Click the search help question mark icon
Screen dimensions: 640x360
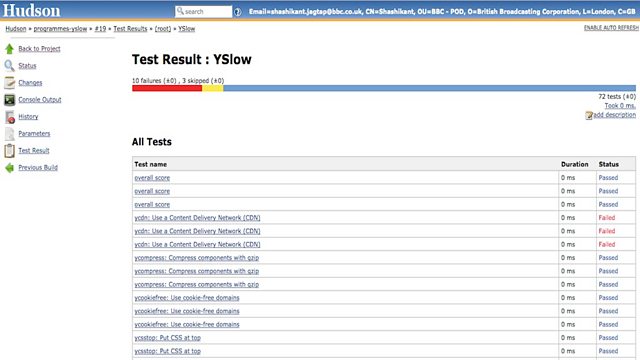(x=238, y=12)
